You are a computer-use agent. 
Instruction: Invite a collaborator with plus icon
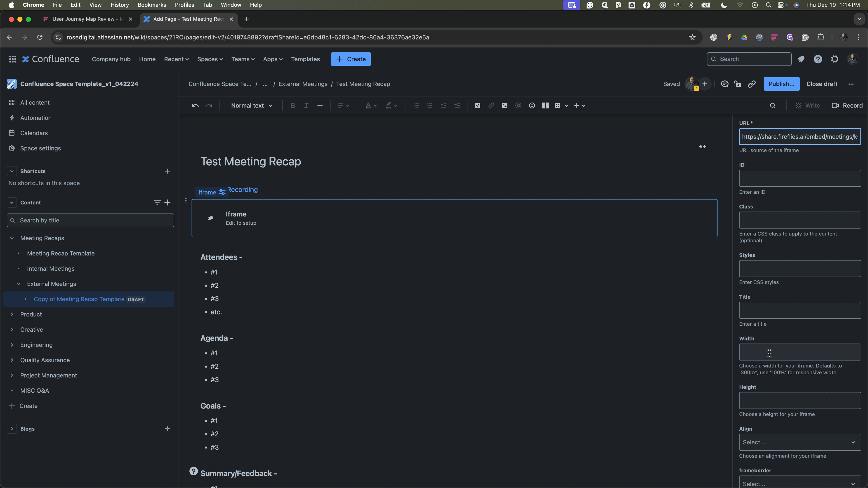(x=705, y=84)
